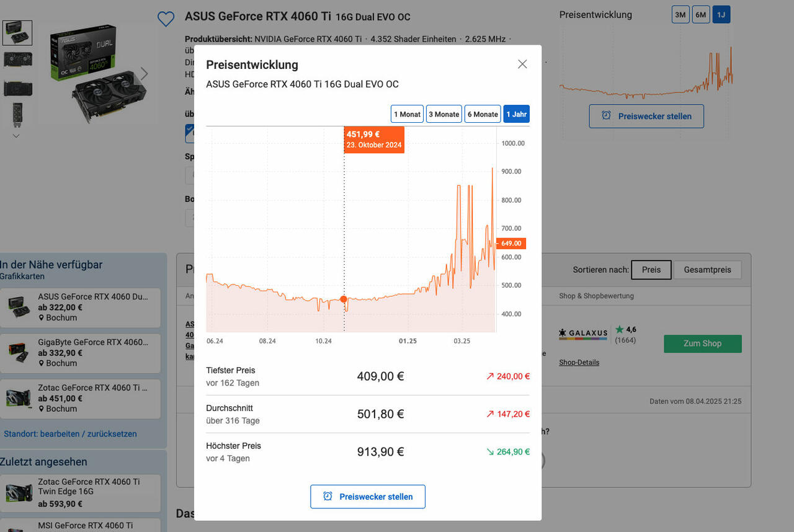The image size is (794, 532).
Task: Sort offers by Gesamtpreis
Action: [707, 270]
